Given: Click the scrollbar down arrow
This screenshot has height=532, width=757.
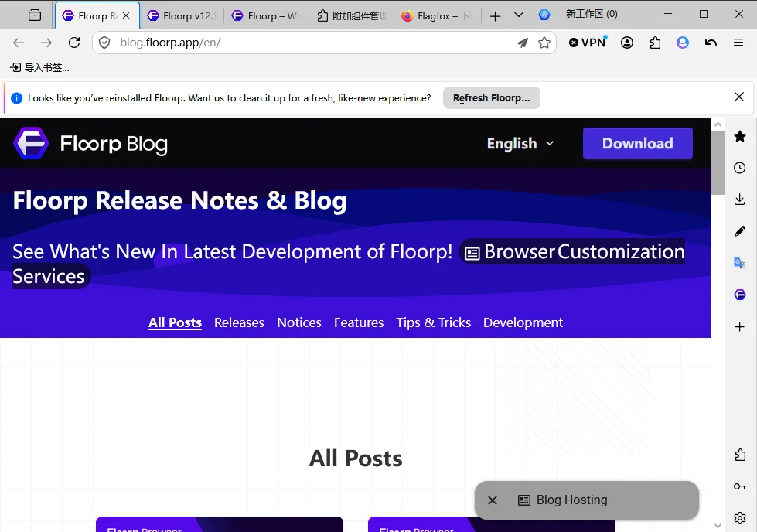Looking at the screenshot, I should pyautogui.click(x=718, y=526).
